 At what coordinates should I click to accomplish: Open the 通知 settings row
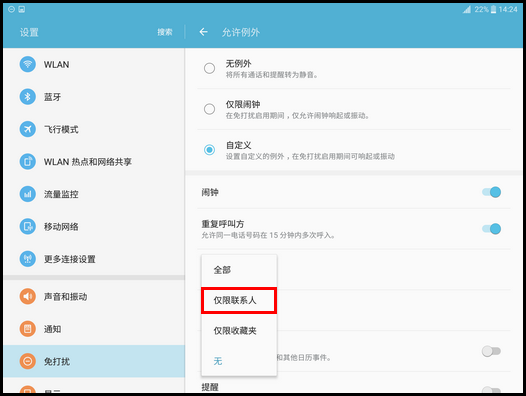pos(94,329)
